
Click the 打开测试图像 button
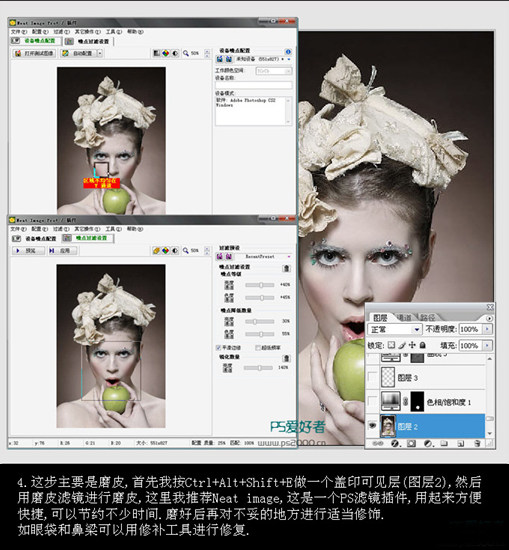34,53
